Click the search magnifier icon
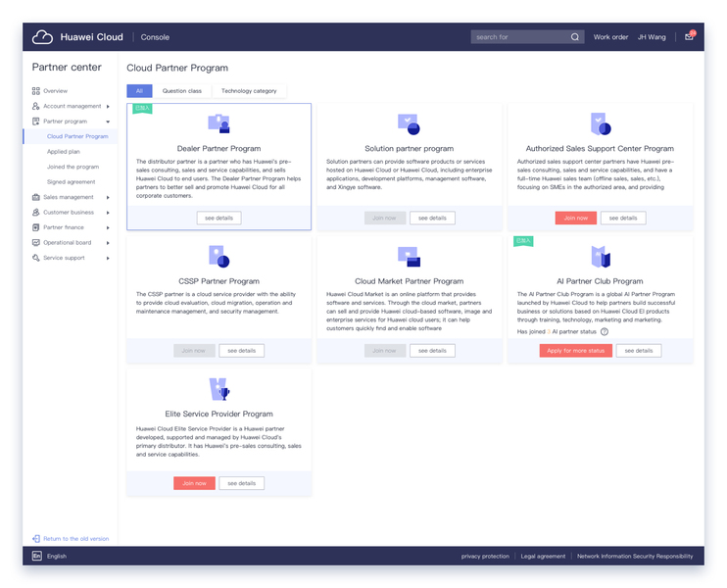This screenshot has height=588, width=727. (574, 37)
